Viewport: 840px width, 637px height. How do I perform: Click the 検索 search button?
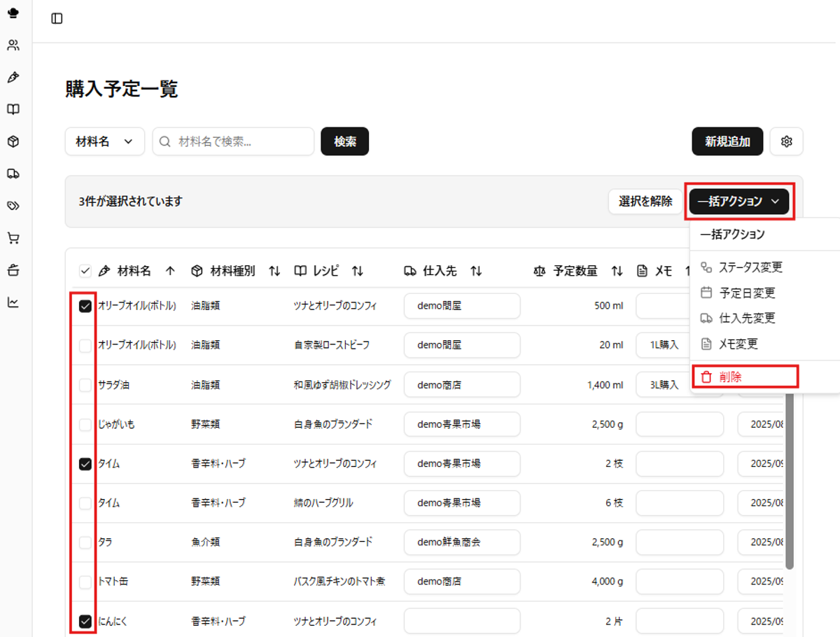[x=345, y=141]
